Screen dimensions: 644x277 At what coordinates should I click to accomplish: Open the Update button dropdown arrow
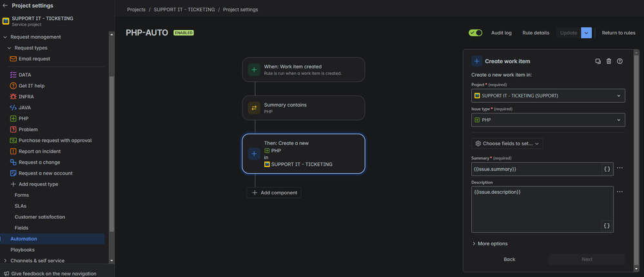[586, 33]
